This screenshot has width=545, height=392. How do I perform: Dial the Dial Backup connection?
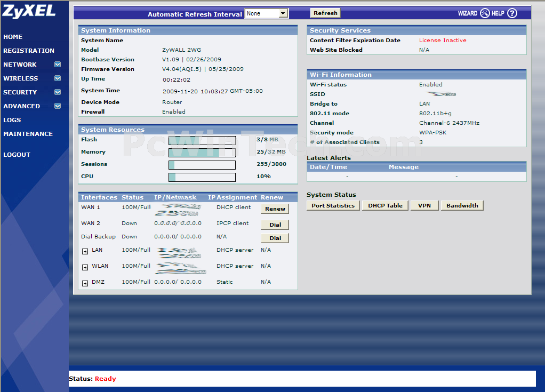click(x=275, y=238)
